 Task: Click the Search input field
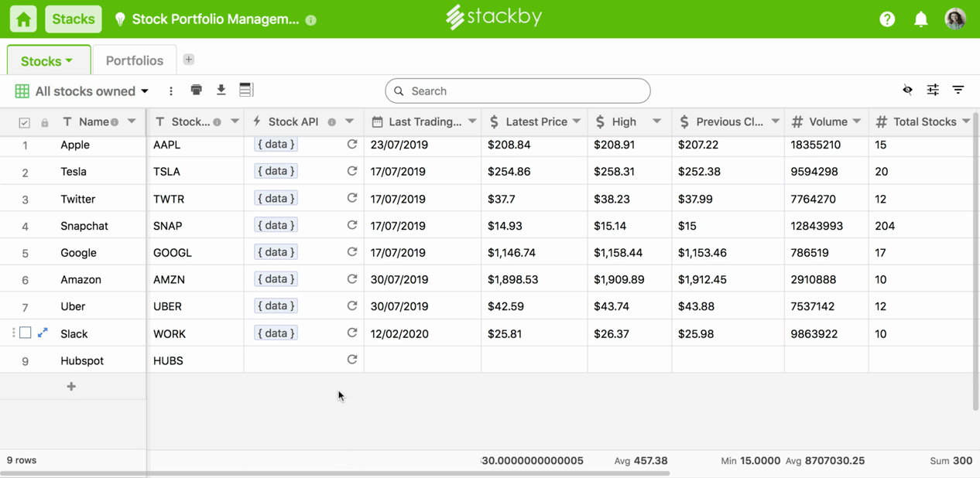[x=517, y=91]
